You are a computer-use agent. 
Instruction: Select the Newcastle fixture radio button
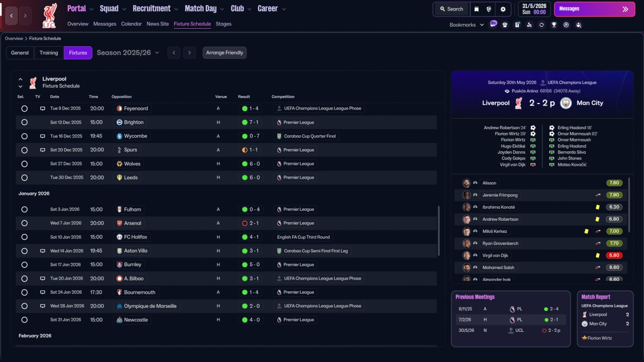24,320
